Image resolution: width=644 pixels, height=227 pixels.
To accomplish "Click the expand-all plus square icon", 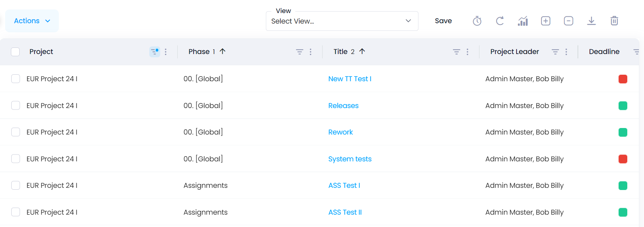I will (546, 21).
